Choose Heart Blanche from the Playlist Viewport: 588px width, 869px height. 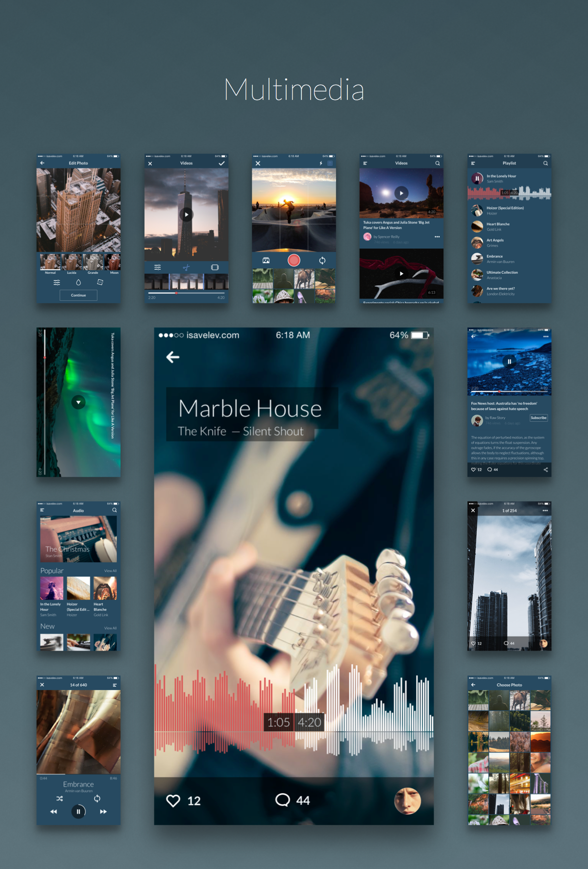coord(498,226)
